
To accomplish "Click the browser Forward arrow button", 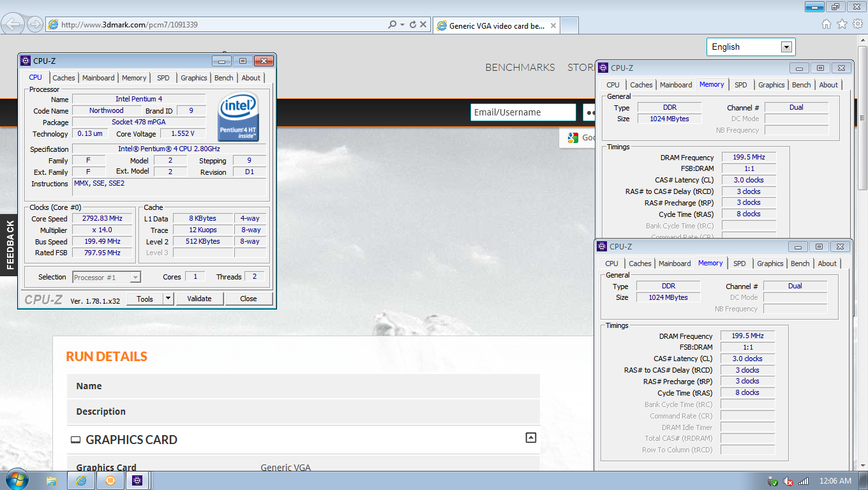I will 35,25.
